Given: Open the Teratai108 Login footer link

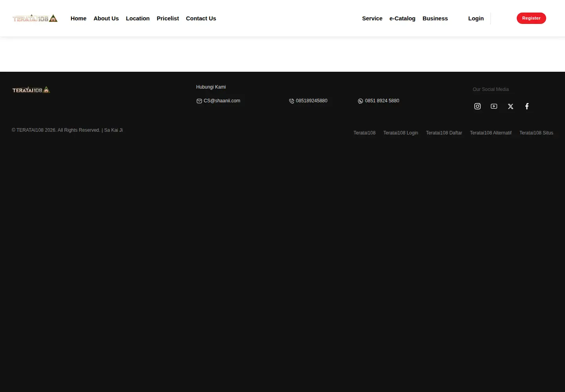Looking at the screenshot, I should [401, 133].
